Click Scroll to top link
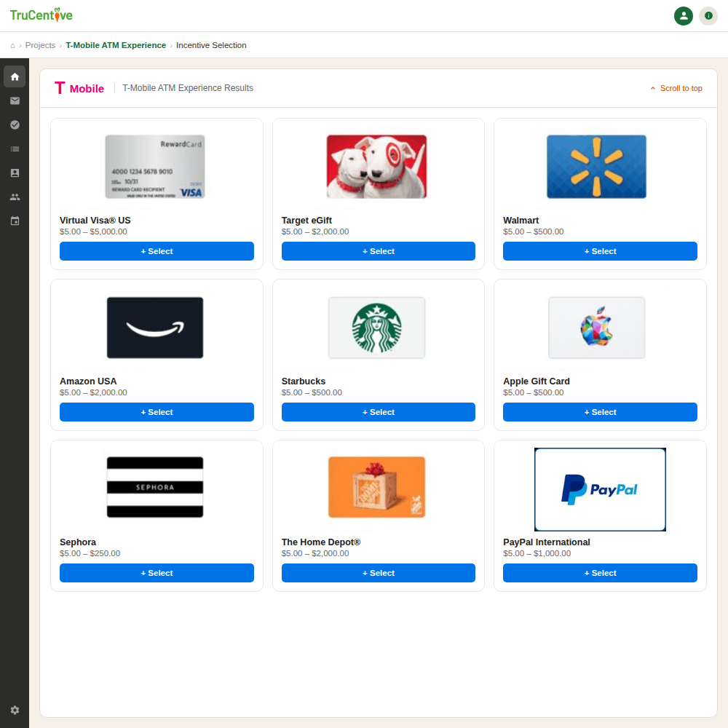The width and height of the screenshot is (728, 728). point(676,88)
